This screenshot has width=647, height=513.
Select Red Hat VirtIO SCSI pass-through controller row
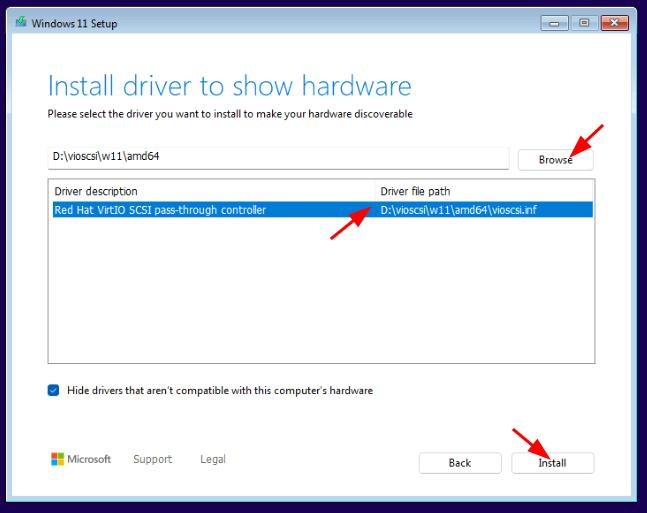coord(323,210)
